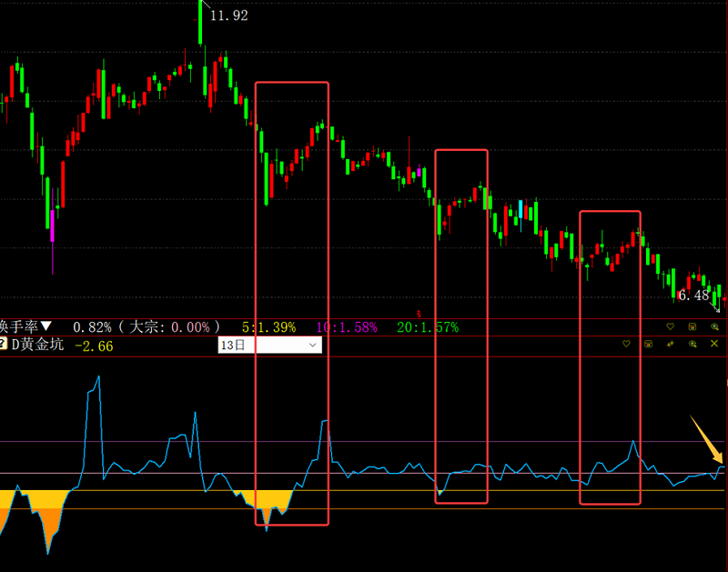Select the 换手率 indicator title
Image resolution: width=728 pixels, height=572 pixels.
(18, 326)
